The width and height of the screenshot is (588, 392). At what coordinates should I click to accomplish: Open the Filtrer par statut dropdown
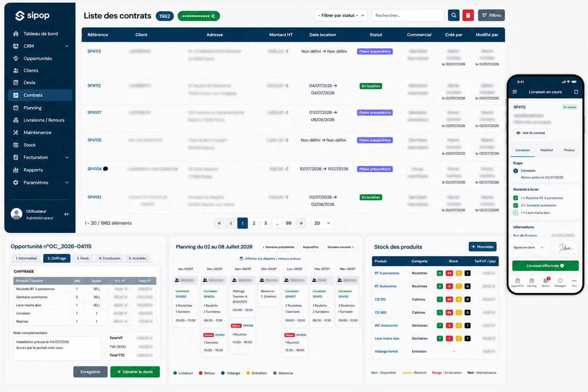(x=341, y=15)
